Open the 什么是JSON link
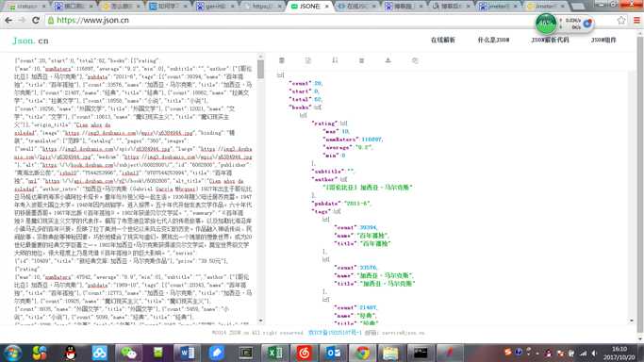Screen dimensions: 644x362 click(x=493, y=41)
